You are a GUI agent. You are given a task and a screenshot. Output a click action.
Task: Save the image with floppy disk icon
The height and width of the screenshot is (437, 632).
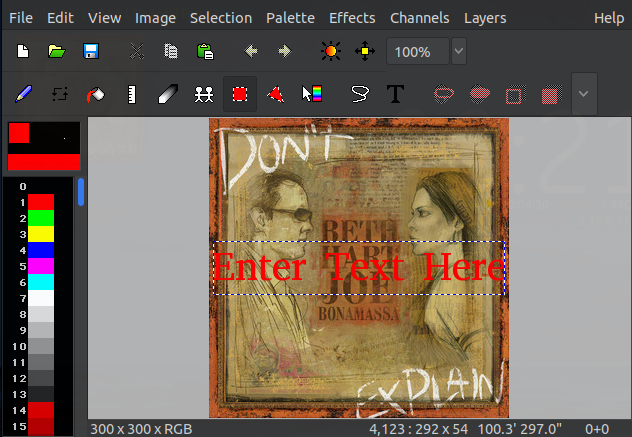pyautogui.click(x=91, y=51)
